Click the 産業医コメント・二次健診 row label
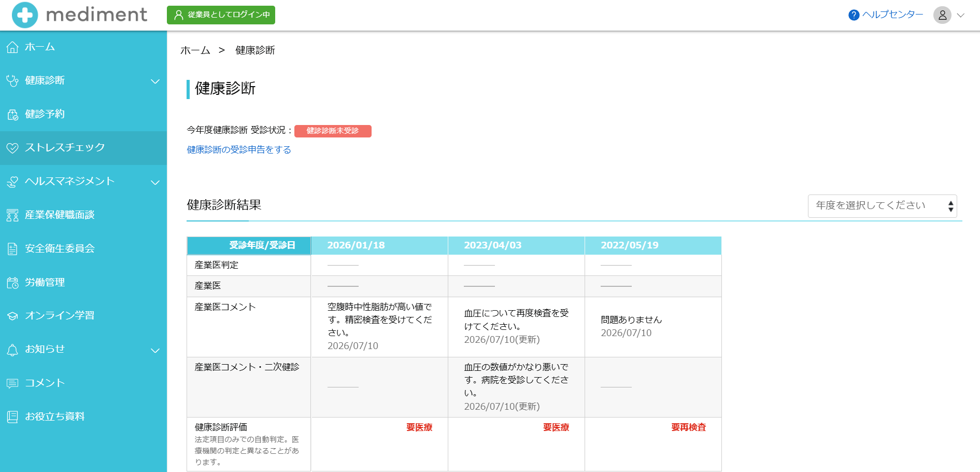Viewport: 980px width, 472px height. click(x=247, y=367)
